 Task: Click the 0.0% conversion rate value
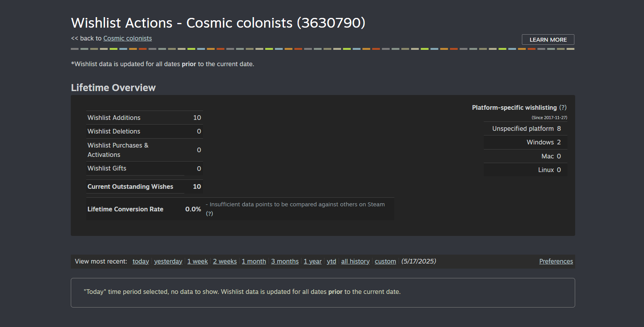click(193, 209)
